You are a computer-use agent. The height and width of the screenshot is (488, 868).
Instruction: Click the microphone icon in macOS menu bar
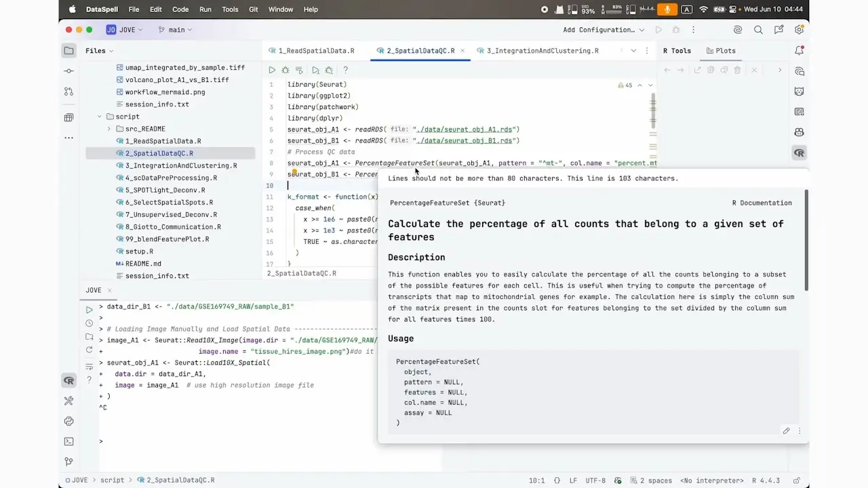pos(667,9)
